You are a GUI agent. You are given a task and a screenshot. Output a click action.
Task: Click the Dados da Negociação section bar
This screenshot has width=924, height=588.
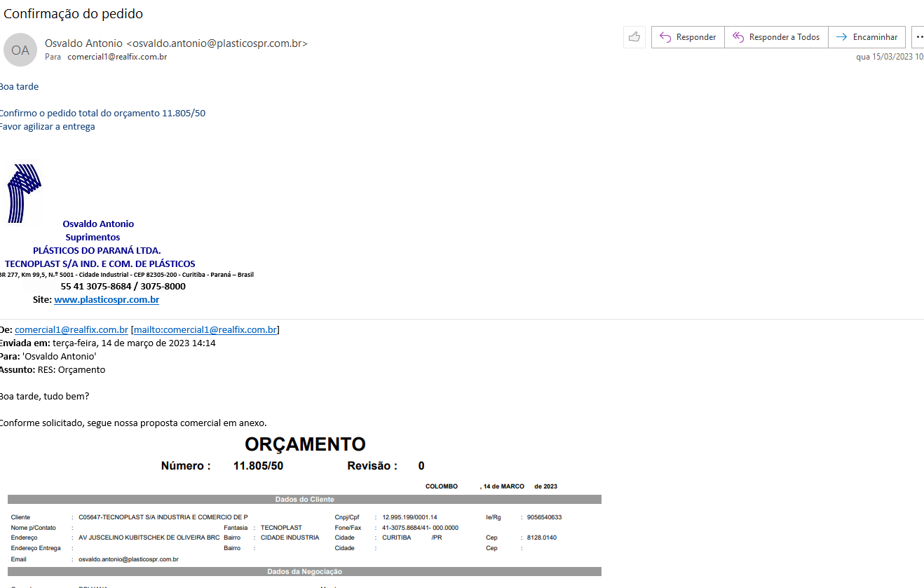[304, 572]
